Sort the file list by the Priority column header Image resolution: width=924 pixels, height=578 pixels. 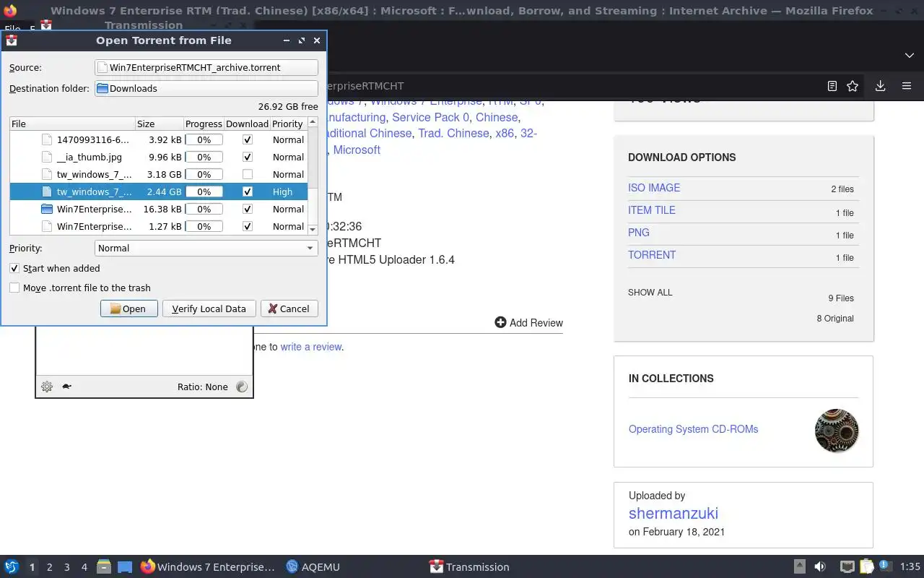click(x=287, y=124)
